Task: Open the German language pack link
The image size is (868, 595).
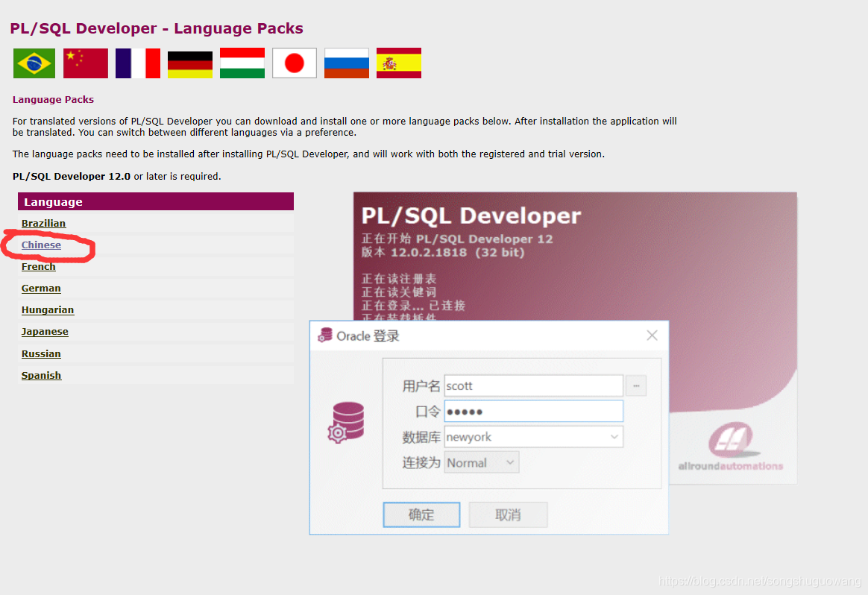Action: point(42,289)
